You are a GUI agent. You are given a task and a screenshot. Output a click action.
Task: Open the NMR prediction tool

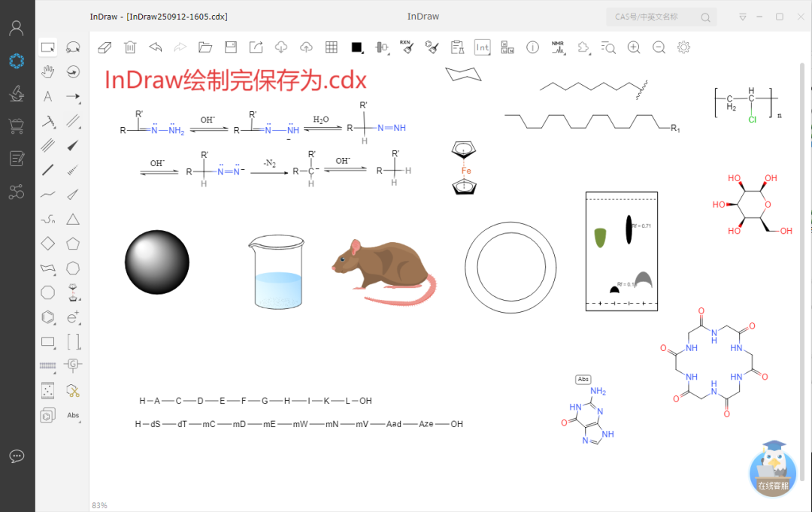(557, 47)
